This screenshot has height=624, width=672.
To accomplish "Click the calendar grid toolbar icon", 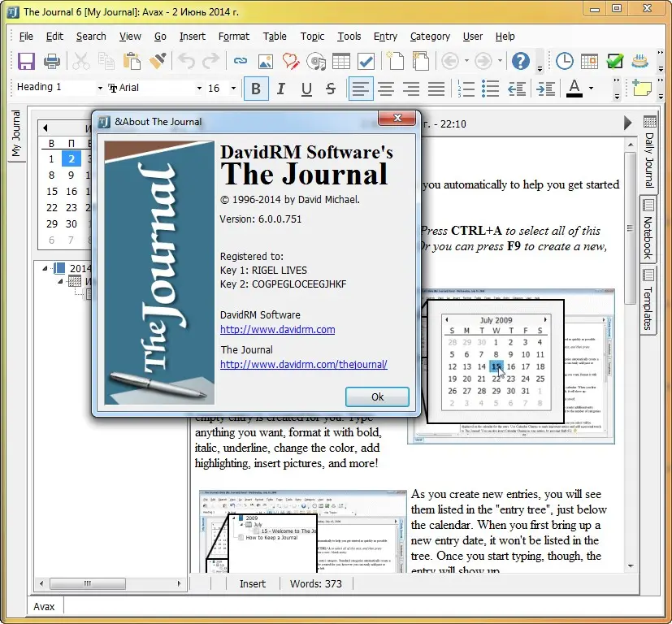I will point(589,61).
